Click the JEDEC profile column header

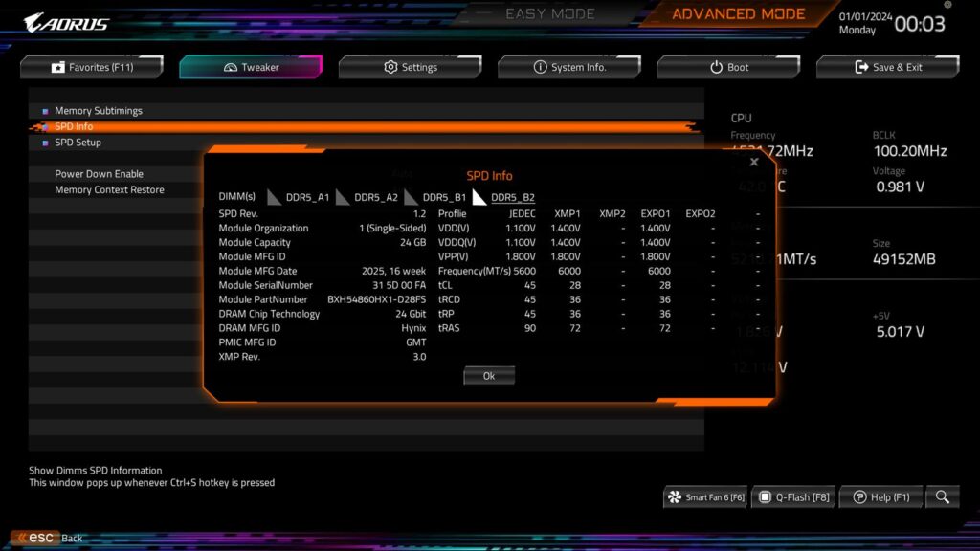coord(522,213)
